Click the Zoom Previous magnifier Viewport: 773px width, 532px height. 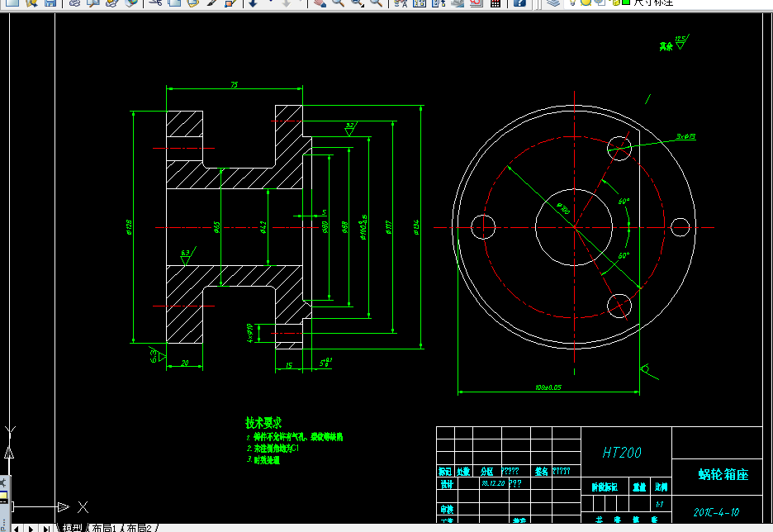(376, 2)
